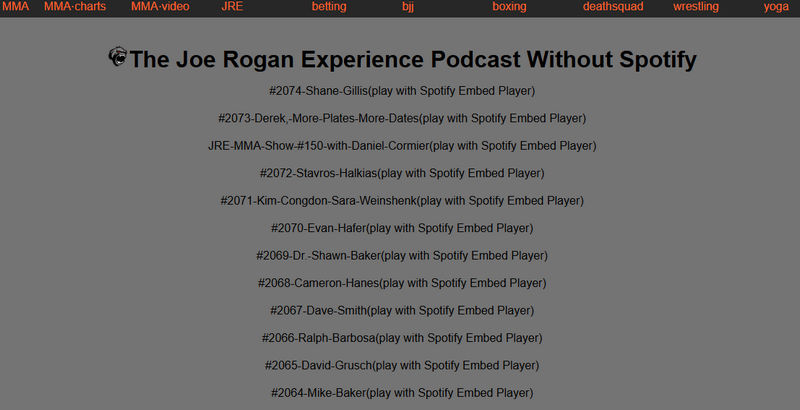Open the betting section

coord(329,7)
